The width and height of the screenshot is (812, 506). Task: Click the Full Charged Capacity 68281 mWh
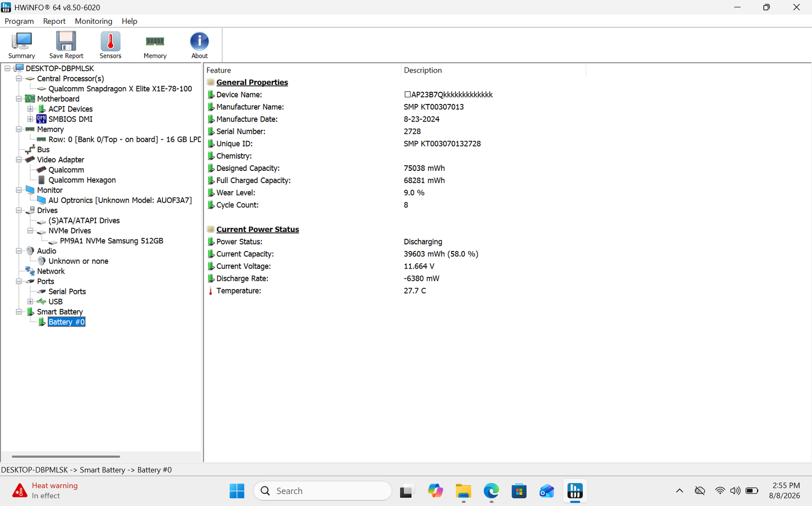[x=424, y=180]
